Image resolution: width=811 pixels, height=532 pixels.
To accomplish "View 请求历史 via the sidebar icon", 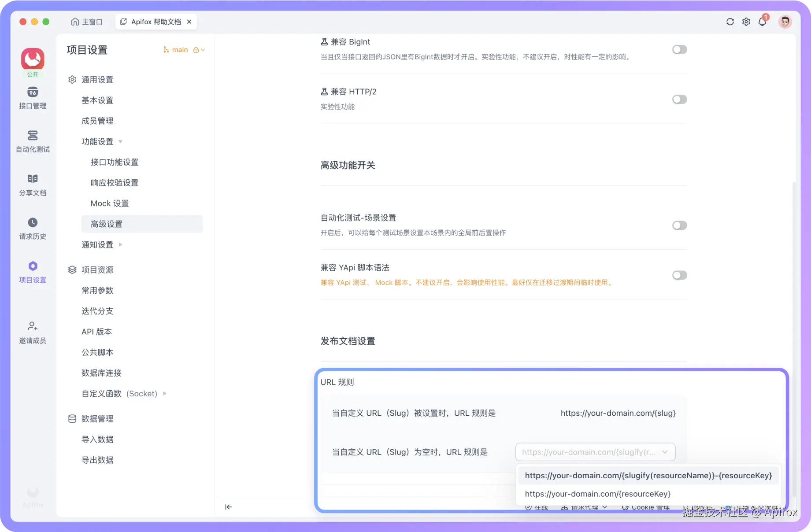I will [x=32, y=228].
